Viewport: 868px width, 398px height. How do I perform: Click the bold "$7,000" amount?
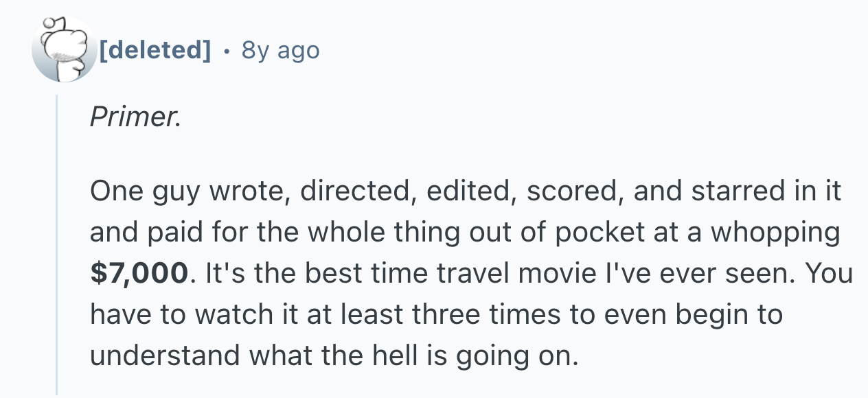139,274
